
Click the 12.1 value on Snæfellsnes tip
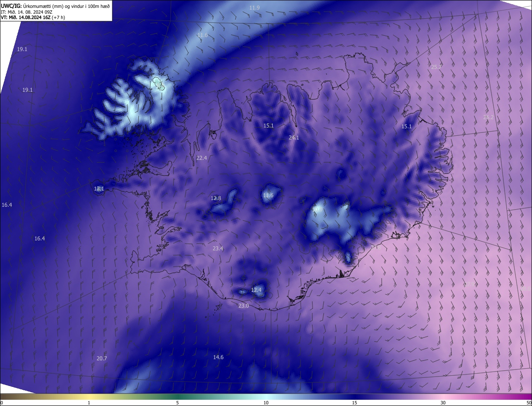(x=99, y=188)
